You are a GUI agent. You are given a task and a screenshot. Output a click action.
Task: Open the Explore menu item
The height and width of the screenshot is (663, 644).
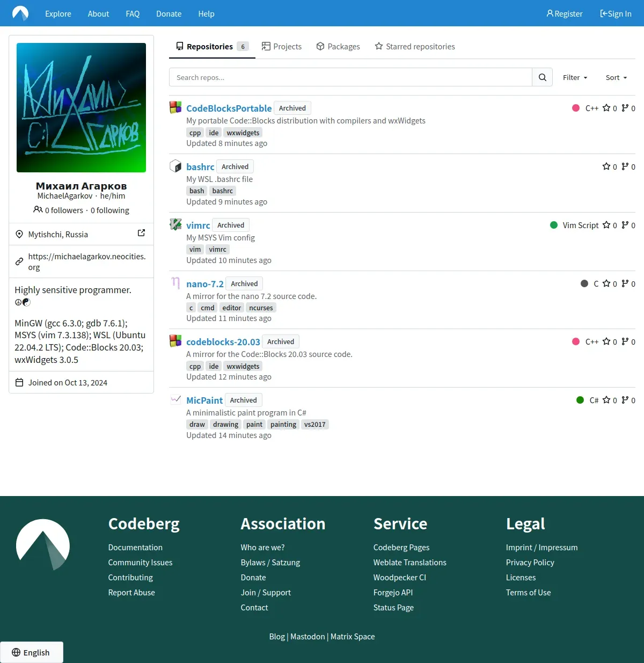(58, 13)
